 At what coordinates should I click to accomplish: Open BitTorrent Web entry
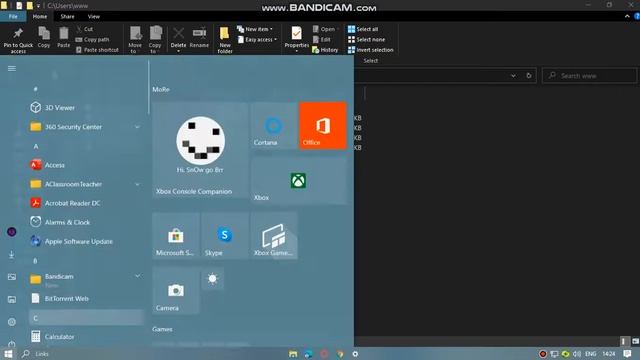click(x=86, y=298)
